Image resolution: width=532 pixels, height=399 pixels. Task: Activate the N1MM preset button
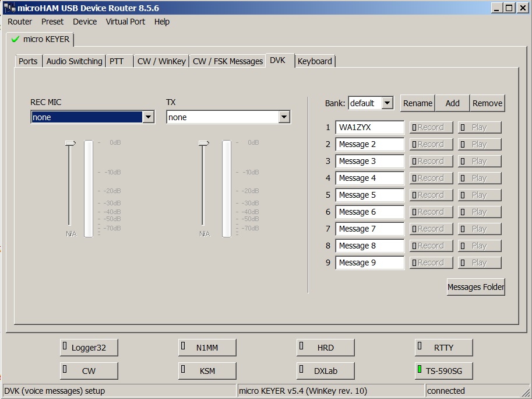pos(207,348)
